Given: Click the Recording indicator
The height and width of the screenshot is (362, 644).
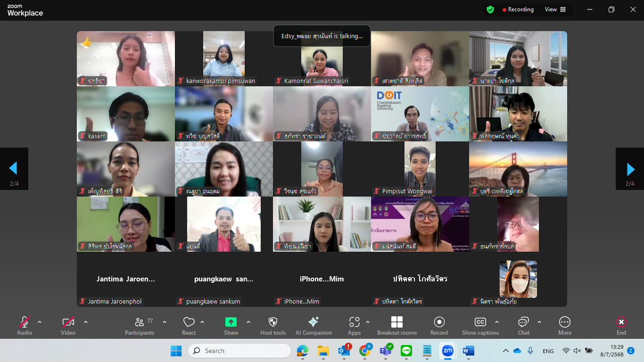Looking at the screenshot, I should [x=518, y=9].
